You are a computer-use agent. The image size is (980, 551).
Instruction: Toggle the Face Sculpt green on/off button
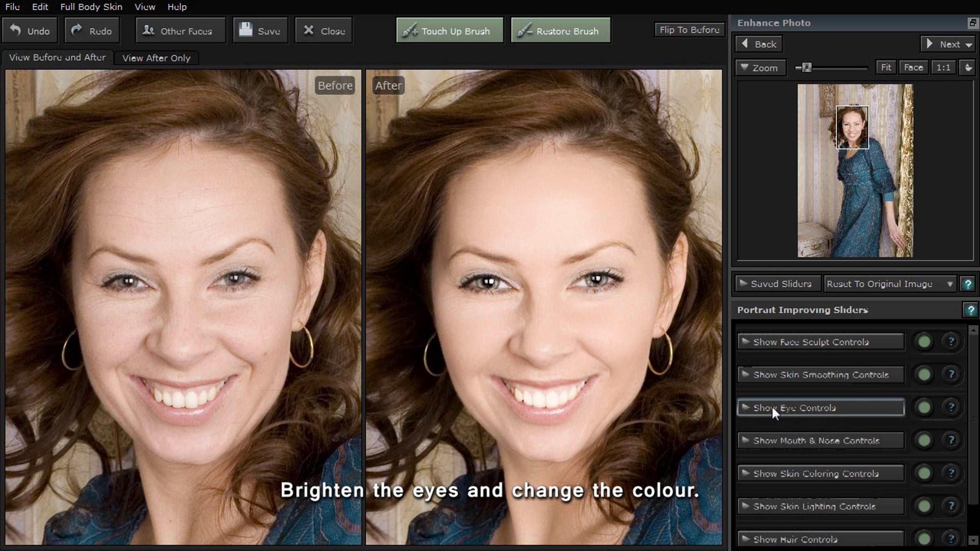[x=924, y=342]
